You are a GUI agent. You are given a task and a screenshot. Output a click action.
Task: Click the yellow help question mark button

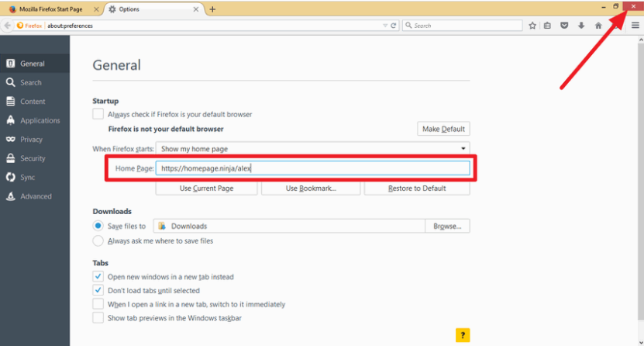click(x=463, y=335)
